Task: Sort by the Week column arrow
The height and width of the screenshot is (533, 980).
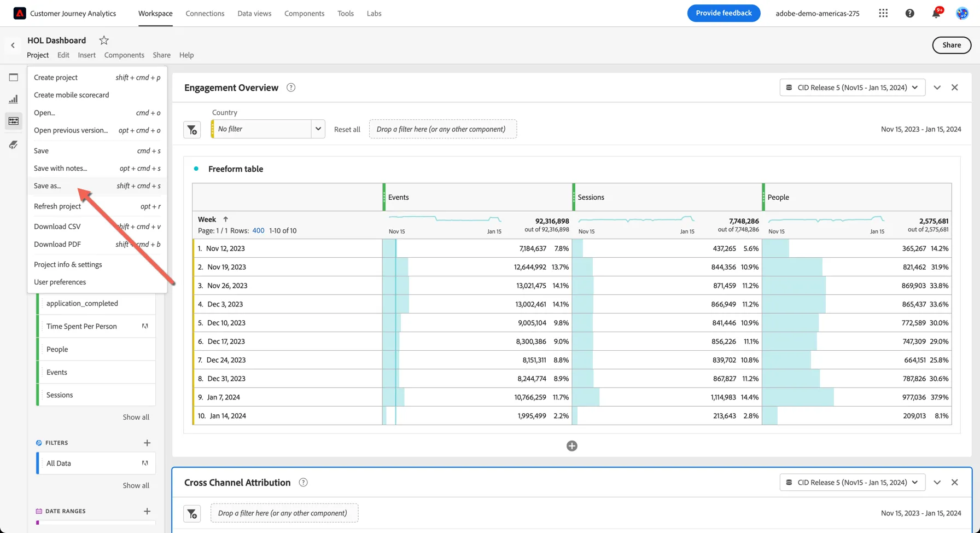Action: click(x=225, y=219)
